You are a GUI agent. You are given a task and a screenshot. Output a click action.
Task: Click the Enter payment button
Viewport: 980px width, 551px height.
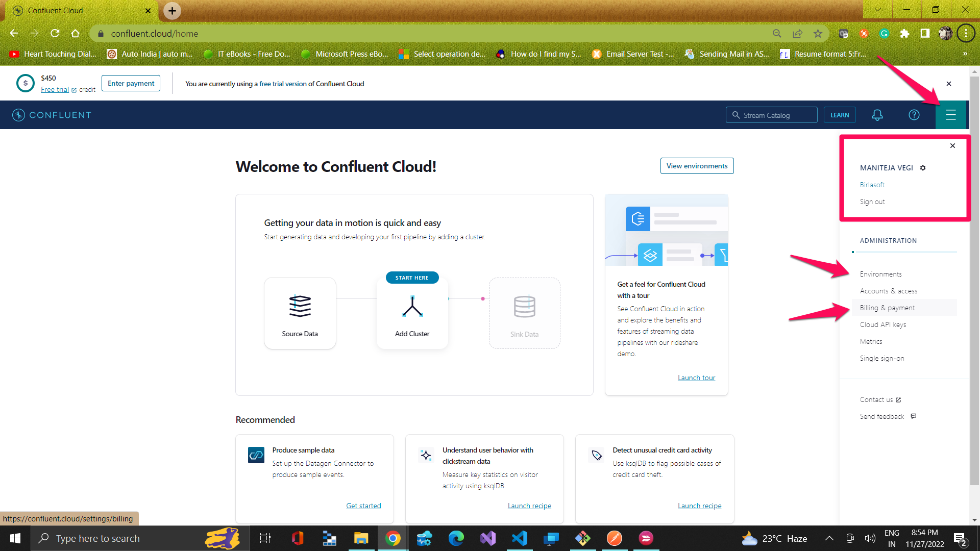point(131,83)
